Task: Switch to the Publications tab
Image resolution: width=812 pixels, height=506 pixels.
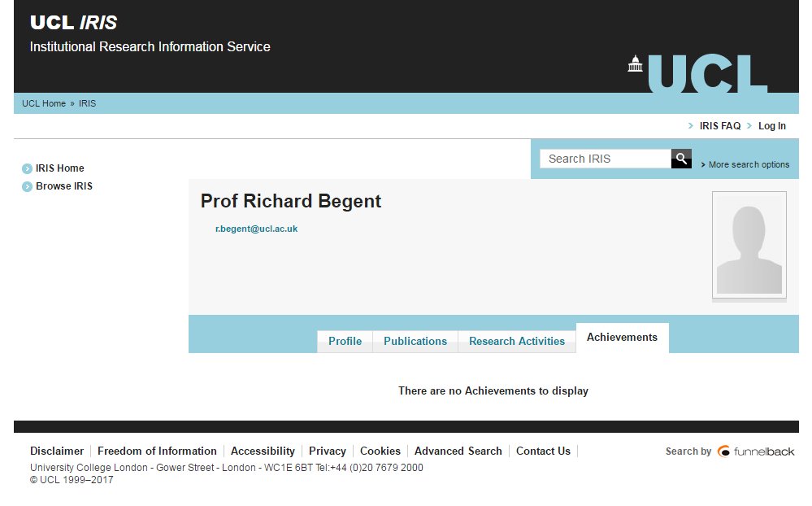Action: [415, 341]
